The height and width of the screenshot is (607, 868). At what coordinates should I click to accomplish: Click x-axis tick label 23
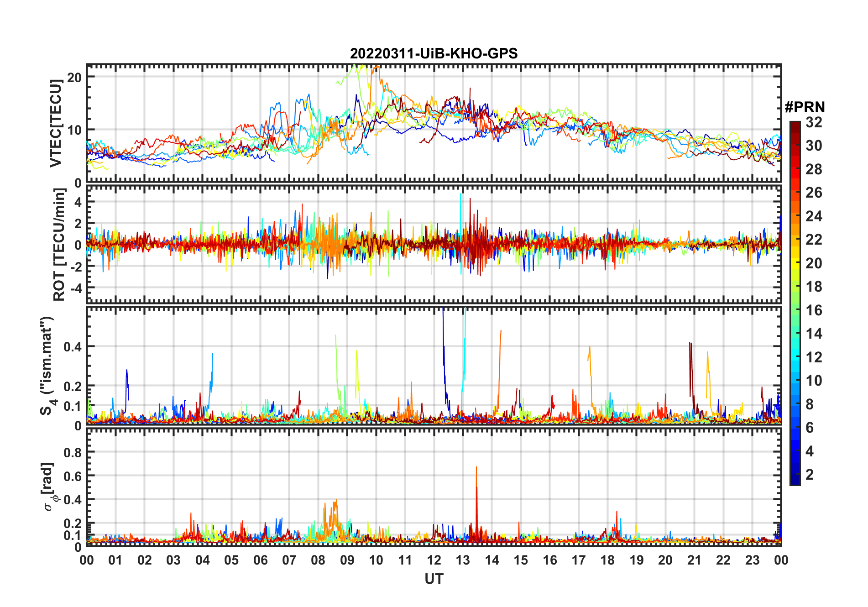[x=752, y=560]
